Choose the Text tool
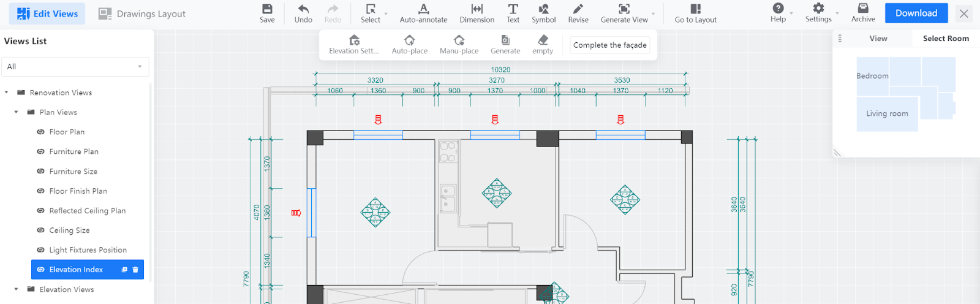Screen dimensions: 980x304 [x=513, y=13]
